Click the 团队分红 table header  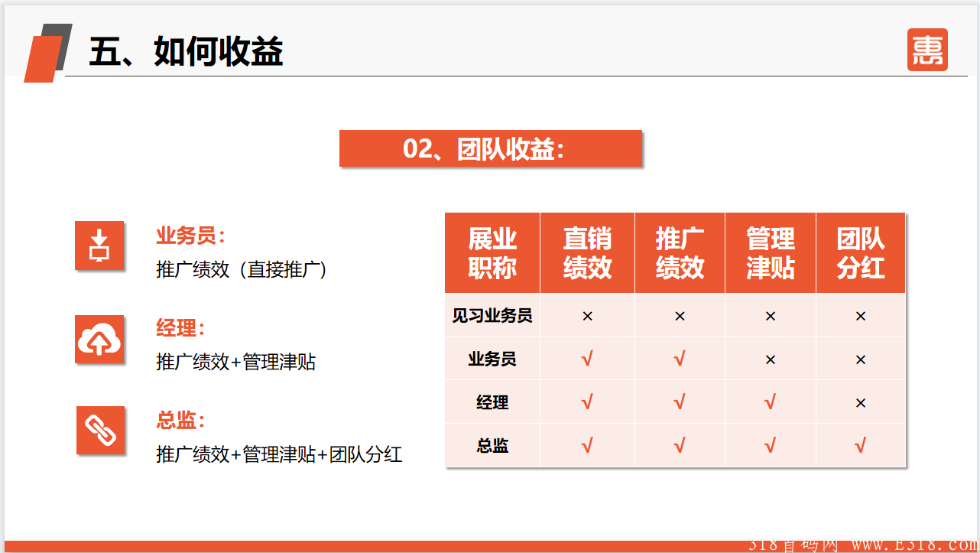point(861,253)
